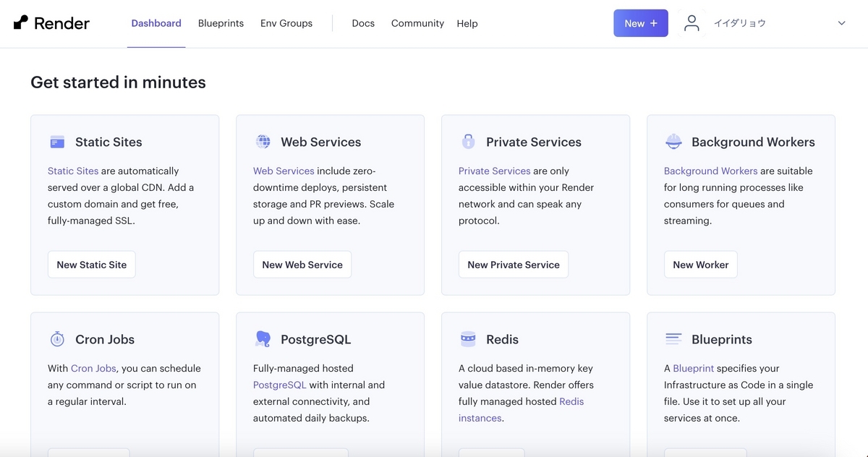Open the Docs nav link
The image size is (868, 457).
(x=363, y=23)
